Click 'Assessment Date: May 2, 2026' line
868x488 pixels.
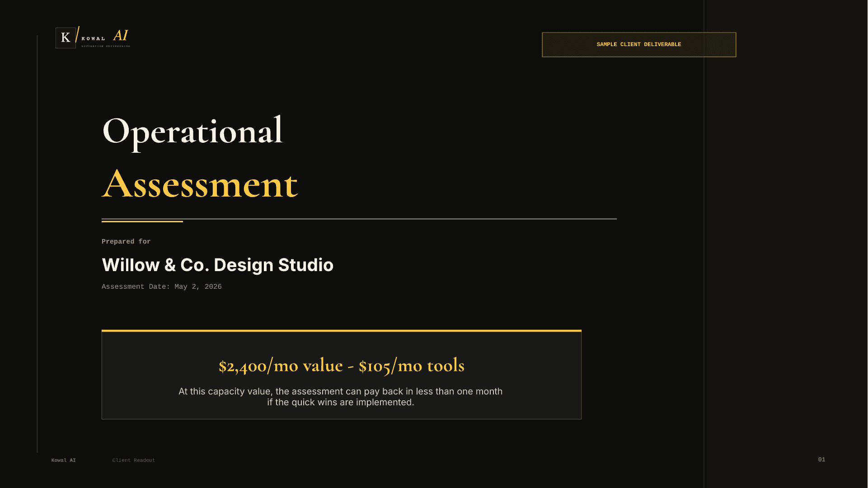tap(162, 287)
